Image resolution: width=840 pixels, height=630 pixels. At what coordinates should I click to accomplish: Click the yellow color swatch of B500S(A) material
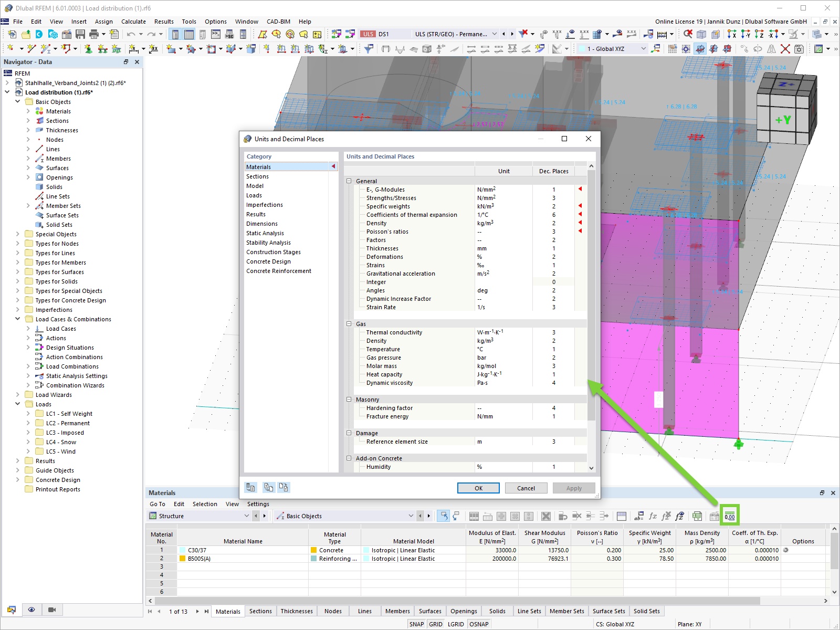pos(183,559)
